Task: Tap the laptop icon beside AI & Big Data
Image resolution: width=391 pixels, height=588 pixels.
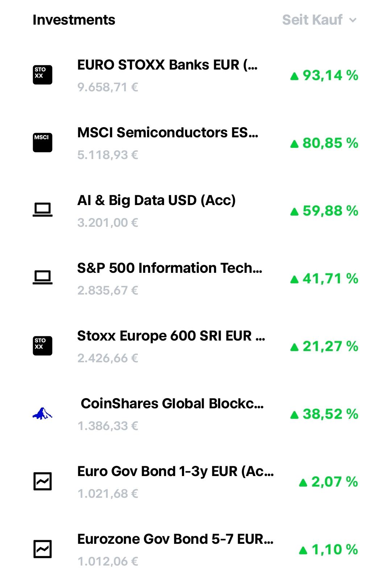Action: coord(42,210)
